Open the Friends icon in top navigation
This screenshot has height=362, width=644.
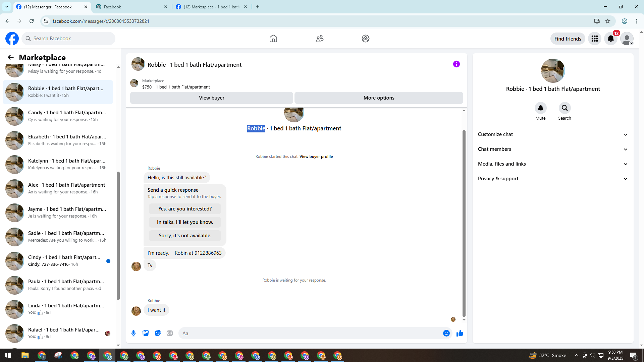click(320, 39)
